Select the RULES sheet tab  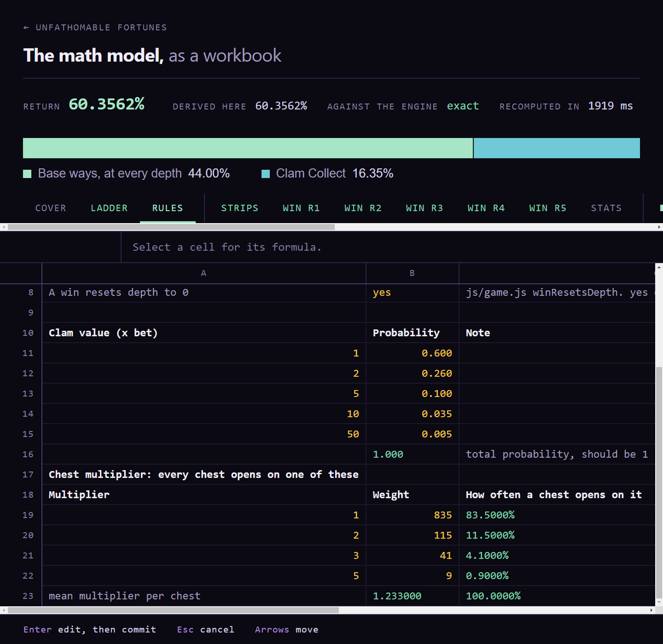click(168, 208)
